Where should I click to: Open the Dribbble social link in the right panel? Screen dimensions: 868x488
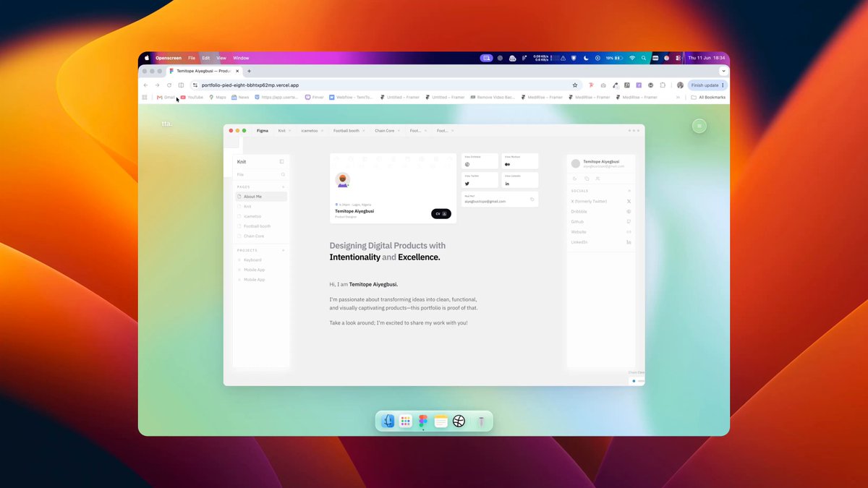click(x=601, y=211)
